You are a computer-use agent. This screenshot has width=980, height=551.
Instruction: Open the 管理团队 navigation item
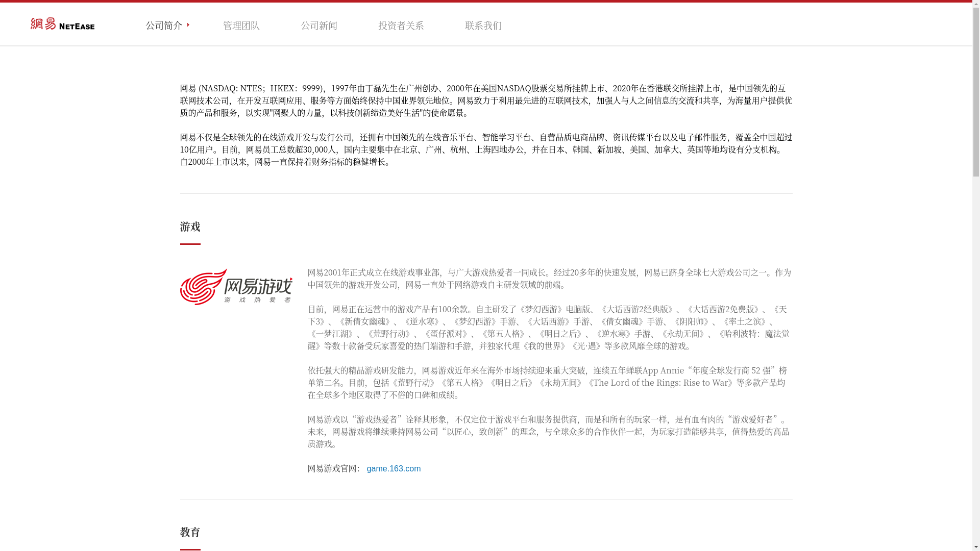pyautogui.click(x=241, y=25)
